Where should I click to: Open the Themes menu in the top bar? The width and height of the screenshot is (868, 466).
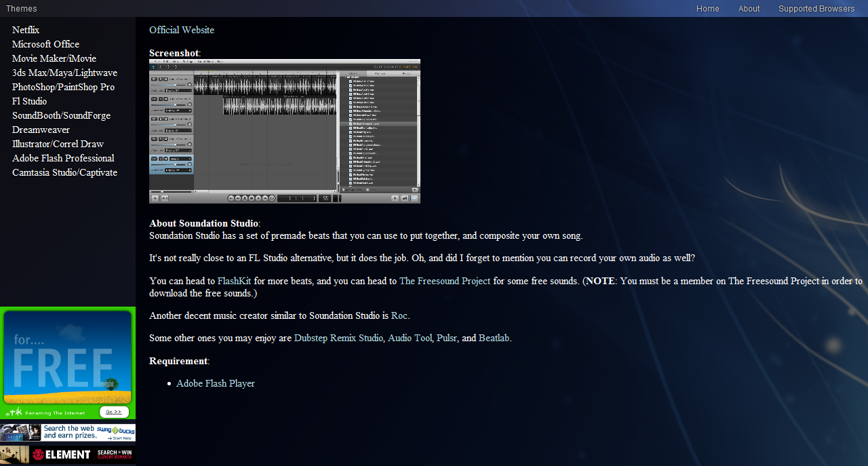(x=22, y=9)
